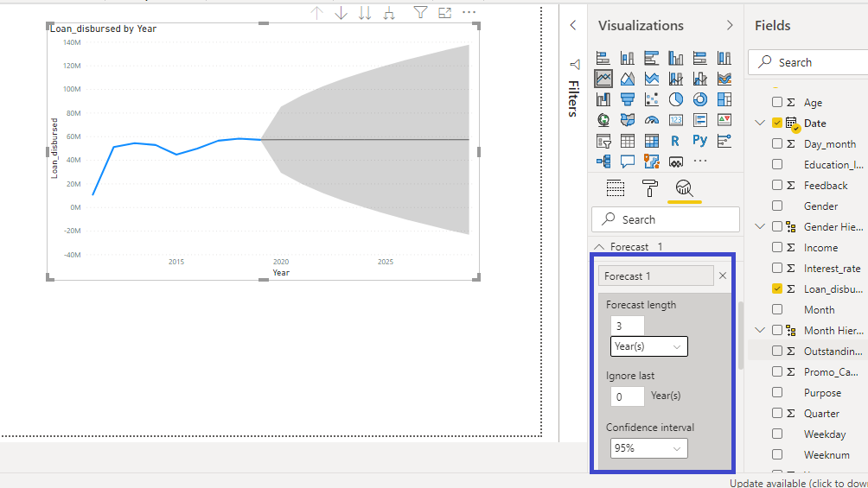Uncheck the Loan_disbursed field checkbox
The width and height of the screenshot is (868, 488).
[777, 289]
